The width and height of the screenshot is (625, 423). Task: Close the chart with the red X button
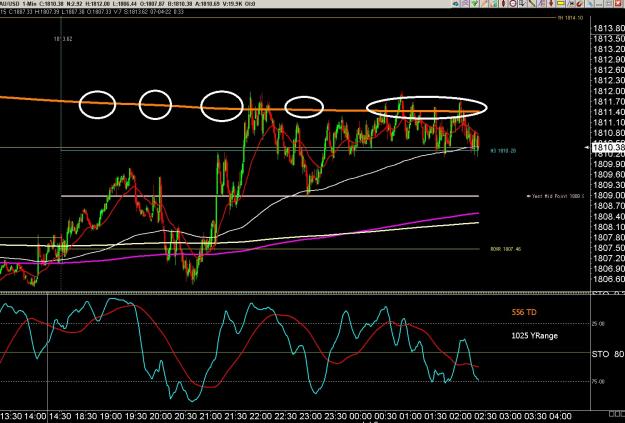[619, 4]
